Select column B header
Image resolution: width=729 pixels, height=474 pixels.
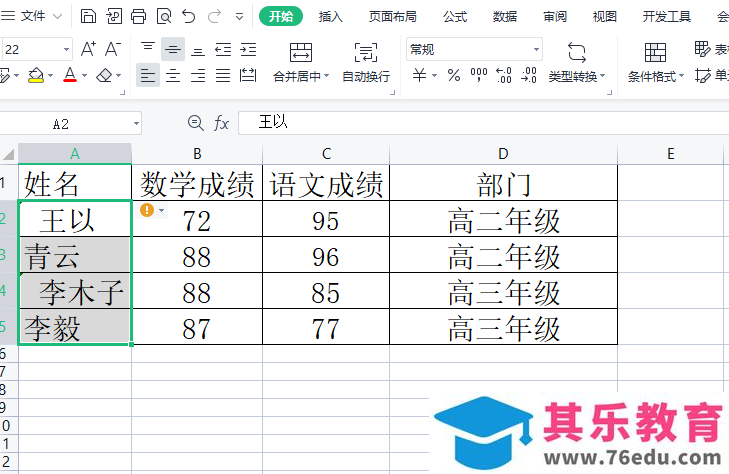click(x=197, y=154)
